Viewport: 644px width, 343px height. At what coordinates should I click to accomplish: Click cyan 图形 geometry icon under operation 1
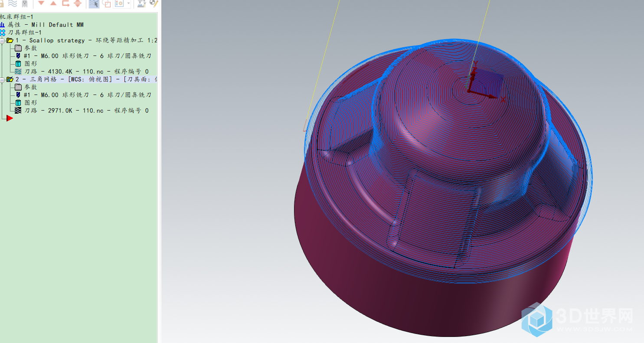[18, 64]
